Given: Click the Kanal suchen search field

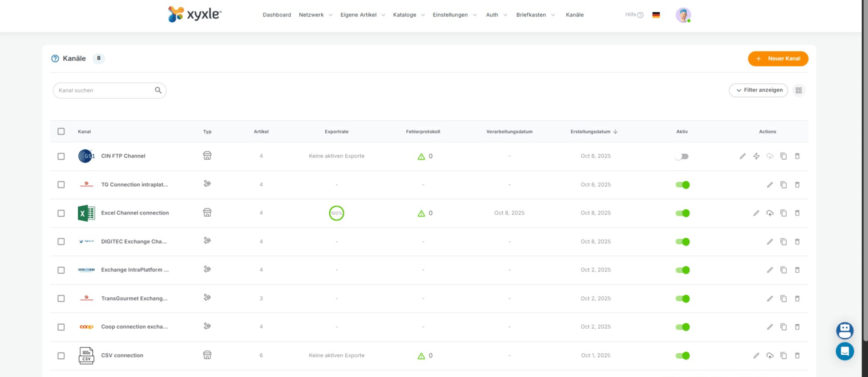Looking at the screenshot, I should [105, 91].
